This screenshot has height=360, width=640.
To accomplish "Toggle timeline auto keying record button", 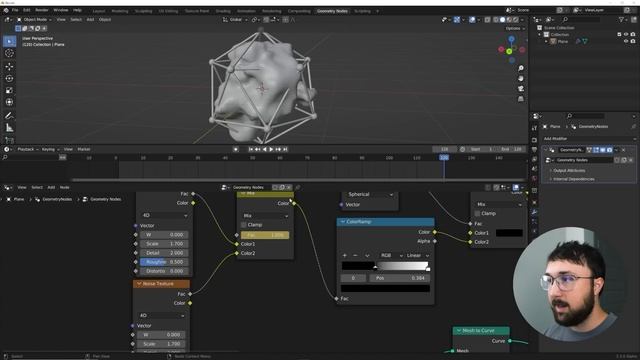I will 236,149.
